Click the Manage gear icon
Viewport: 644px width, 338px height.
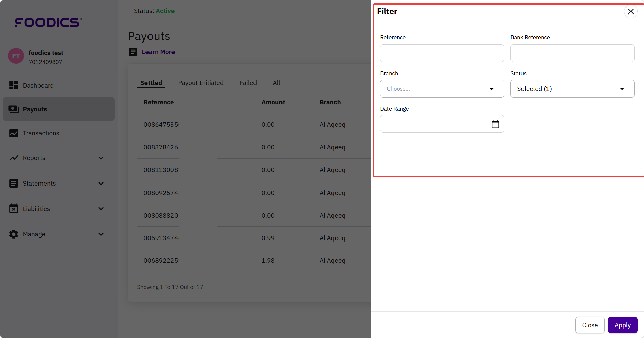coord(14,234)
